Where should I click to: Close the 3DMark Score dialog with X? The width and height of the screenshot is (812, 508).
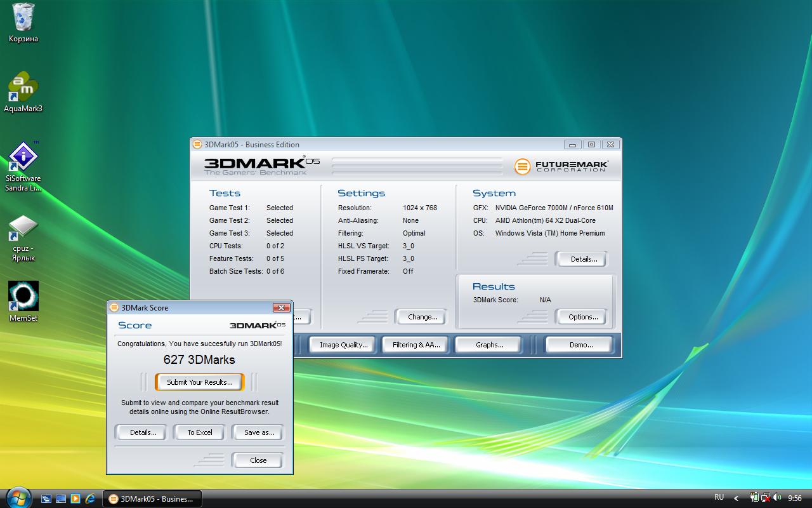281,307
